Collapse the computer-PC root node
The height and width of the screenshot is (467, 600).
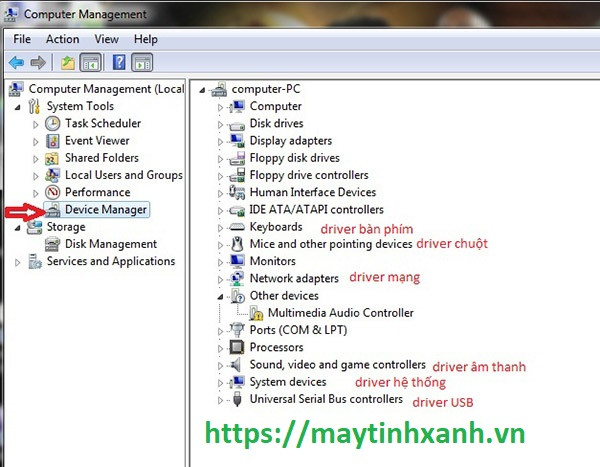[202, 90]
